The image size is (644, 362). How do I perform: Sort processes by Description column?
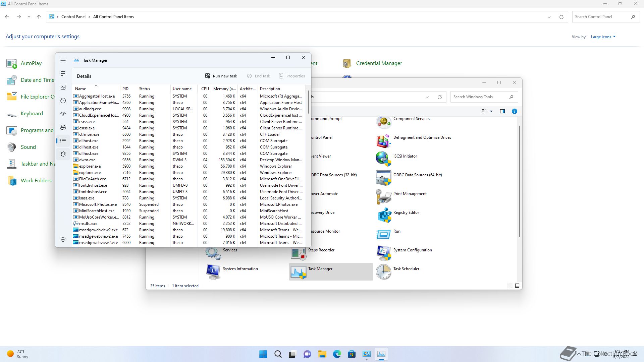coord(281,89)
